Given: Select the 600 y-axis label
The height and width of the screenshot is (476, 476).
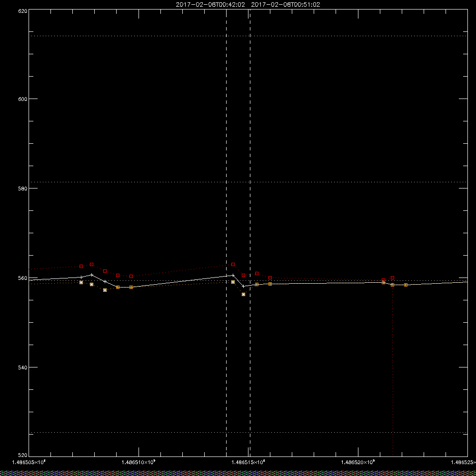Looking at the screenshot, I should pyautogui.click(x=23, y=99).
